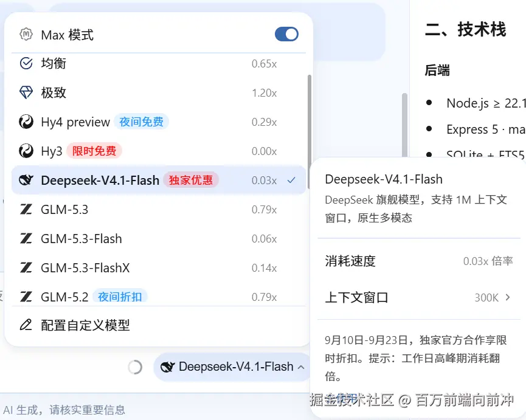This screenshot has height=420, width=526.
Task: Click the 0.06x rate value
Action: pos(264,239)
